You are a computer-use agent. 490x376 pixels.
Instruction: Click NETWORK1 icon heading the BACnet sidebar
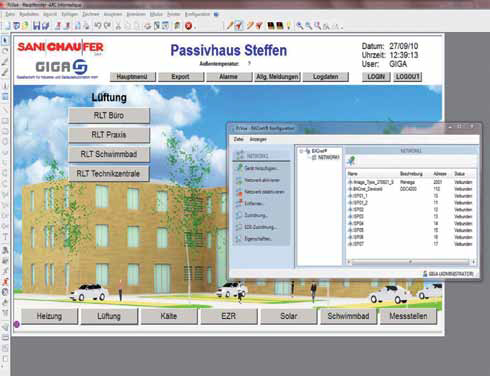[x=240, y=155]
